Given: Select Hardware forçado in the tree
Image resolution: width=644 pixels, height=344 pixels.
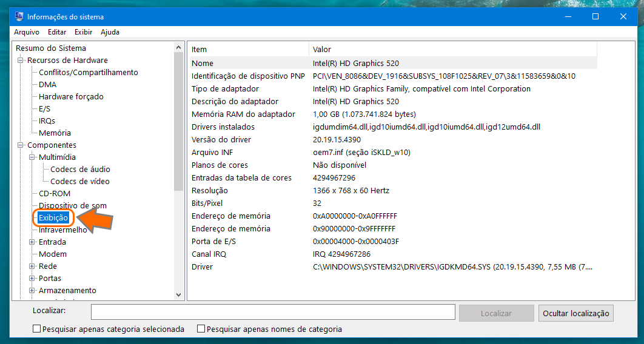Looking at the screenshot, I should pyautogui.click(x=71, y=96).
